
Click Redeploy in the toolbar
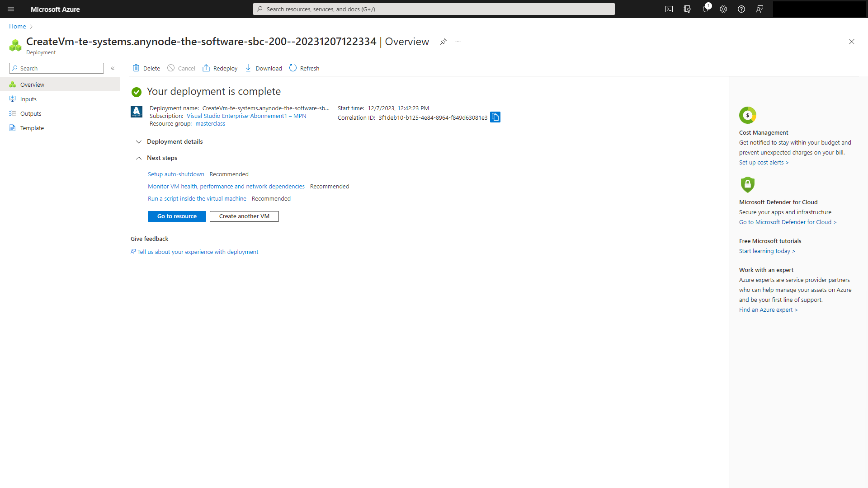click(x=220, y=68)
